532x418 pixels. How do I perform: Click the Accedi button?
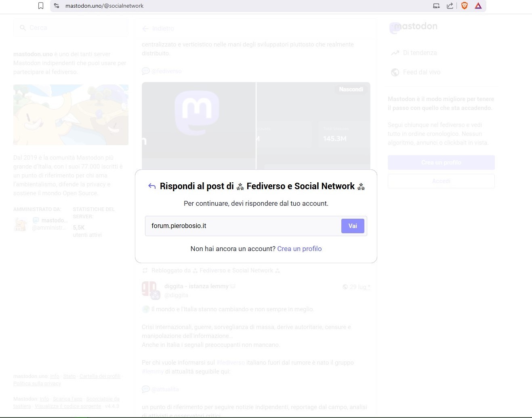point(441,181)
